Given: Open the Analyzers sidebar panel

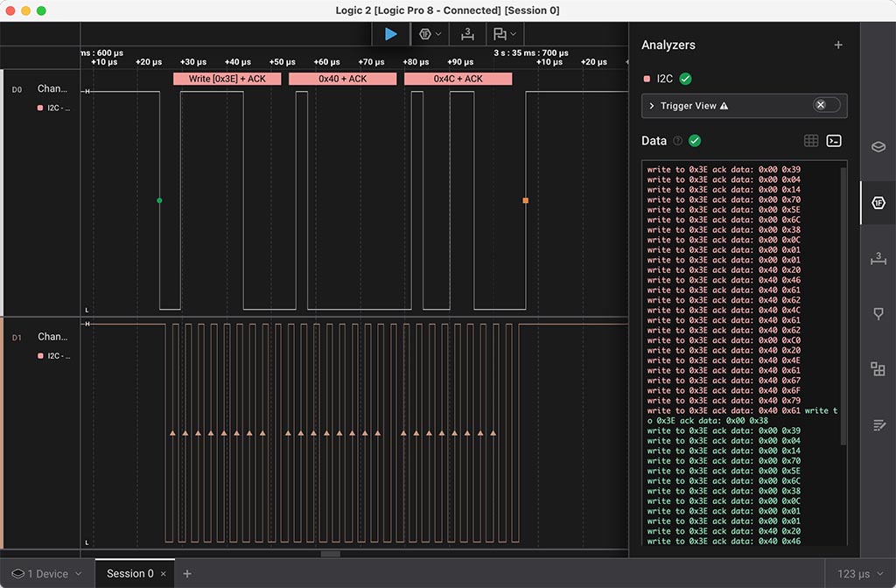Looking at the screenshot, I should 878,203.
